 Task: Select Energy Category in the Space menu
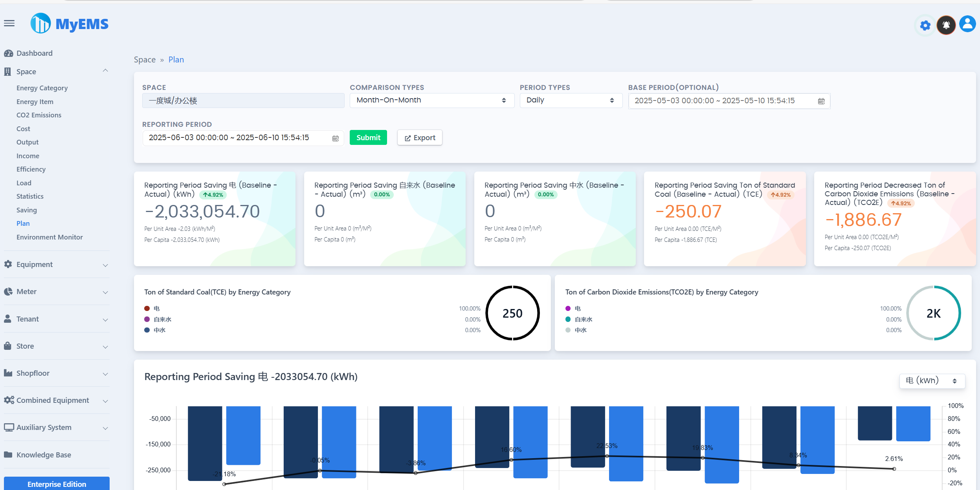(x=42, y=88)
